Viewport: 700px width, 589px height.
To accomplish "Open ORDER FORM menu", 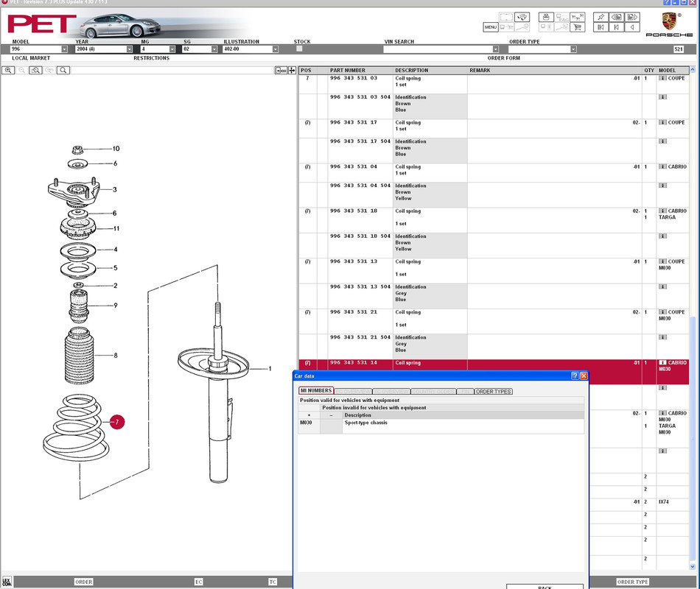I will 503,58.
